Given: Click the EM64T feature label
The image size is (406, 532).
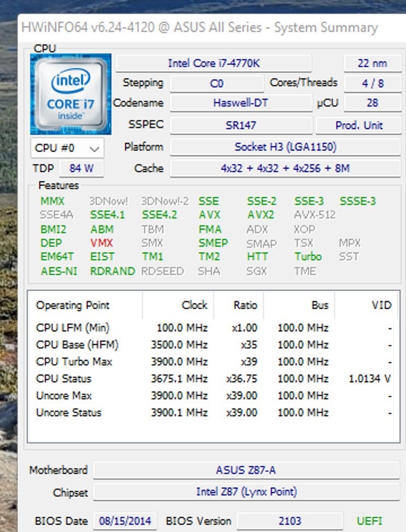Looking at the screenshot, I should [57, 257].
